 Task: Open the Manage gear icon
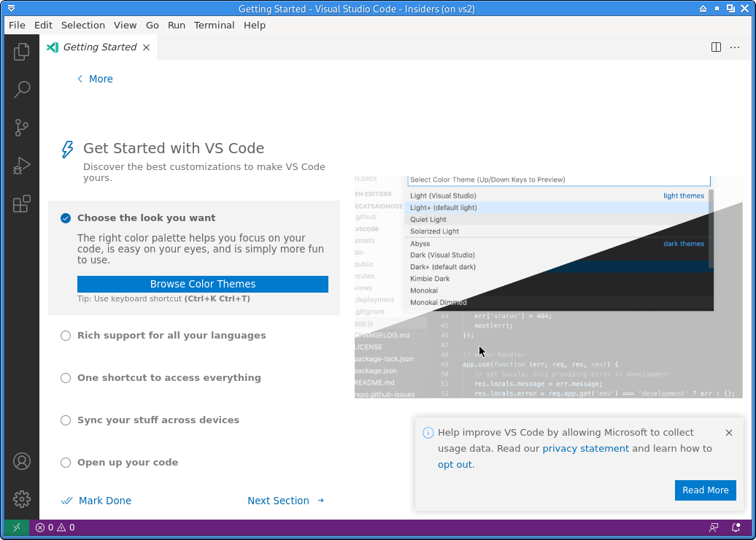(22, 499)
